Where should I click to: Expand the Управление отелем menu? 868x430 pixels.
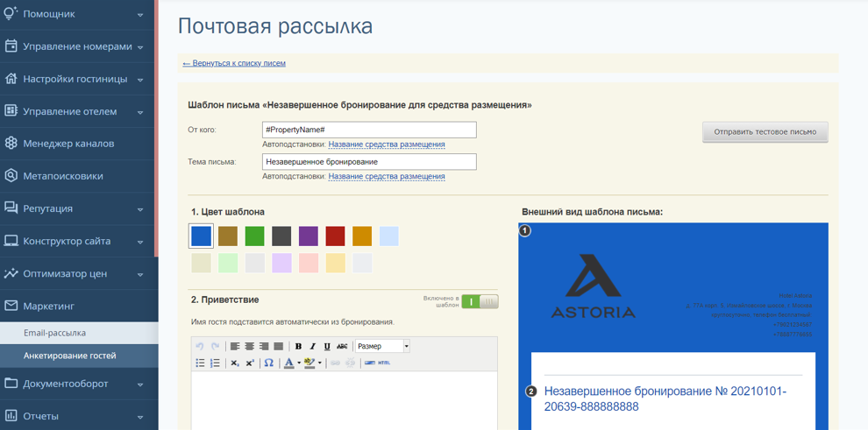click(79, 111)
